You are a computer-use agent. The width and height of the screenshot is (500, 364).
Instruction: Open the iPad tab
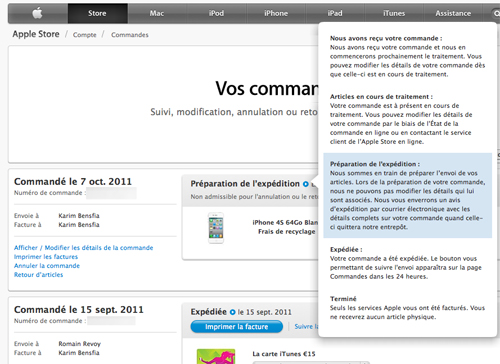335,13
